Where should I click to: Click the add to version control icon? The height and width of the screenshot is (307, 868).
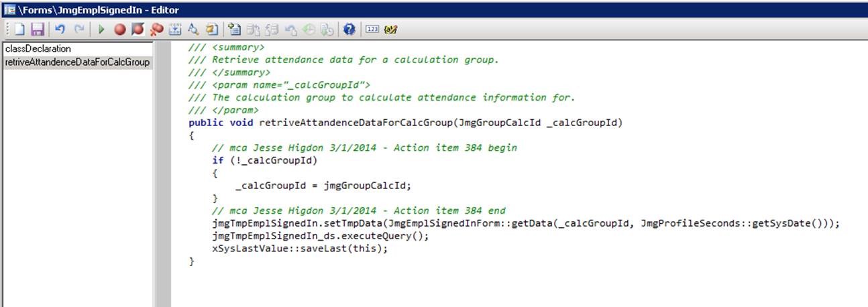[x=235, y=29]
